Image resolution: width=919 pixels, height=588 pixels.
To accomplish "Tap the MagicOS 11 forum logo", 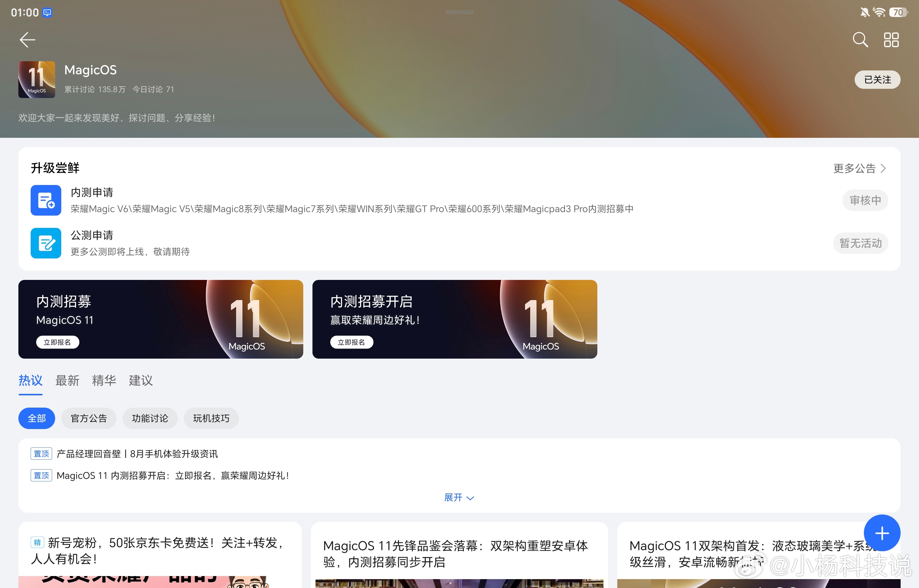I will point(37,79).
